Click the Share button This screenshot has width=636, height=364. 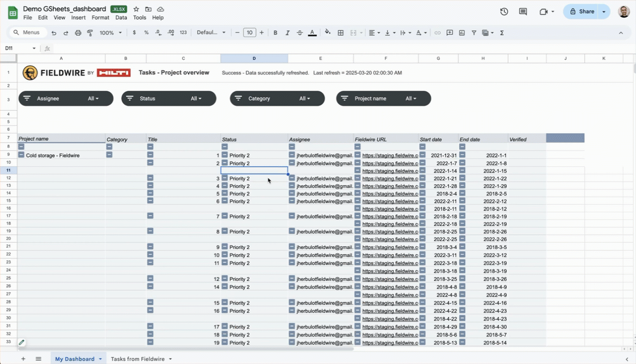[x=581, y=11]
